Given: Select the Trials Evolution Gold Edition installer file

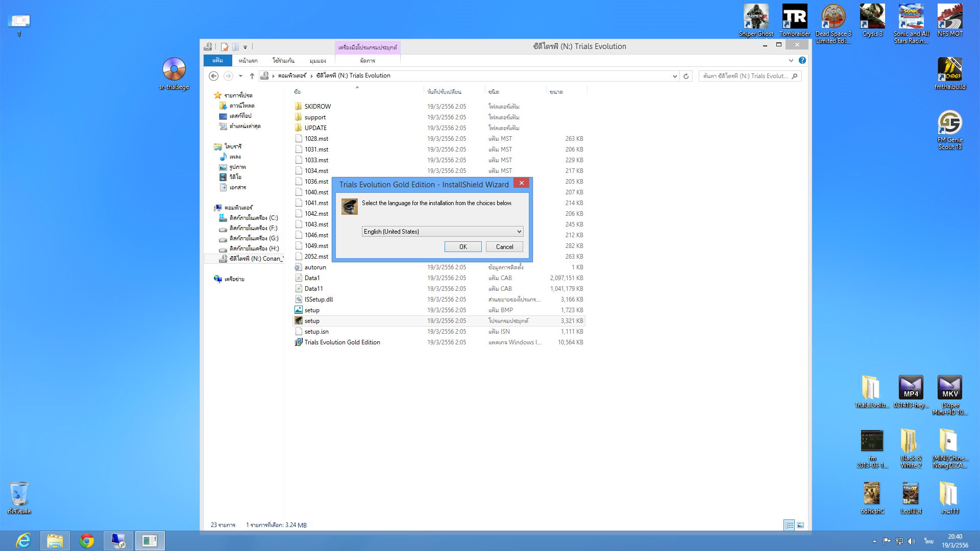Looking at the screenshot, I should 342,342.
